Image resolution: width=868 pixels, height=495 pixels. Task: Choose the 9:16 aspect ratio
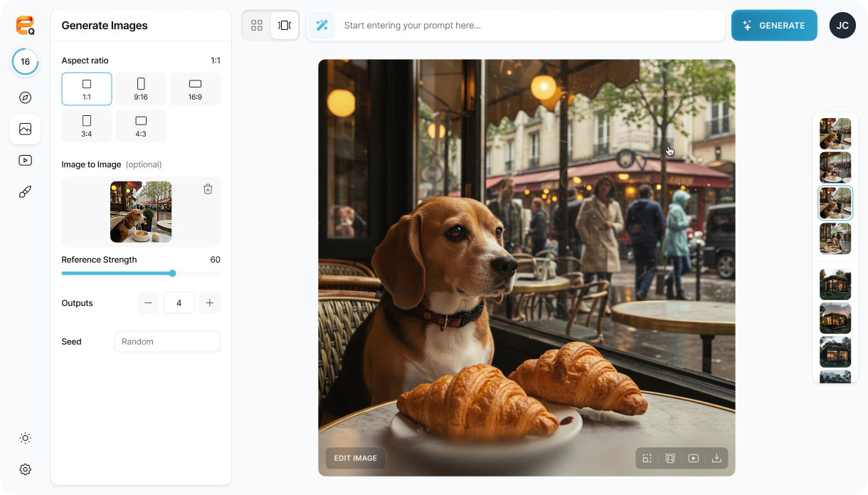pyautogui.click(x=141, y=89)
